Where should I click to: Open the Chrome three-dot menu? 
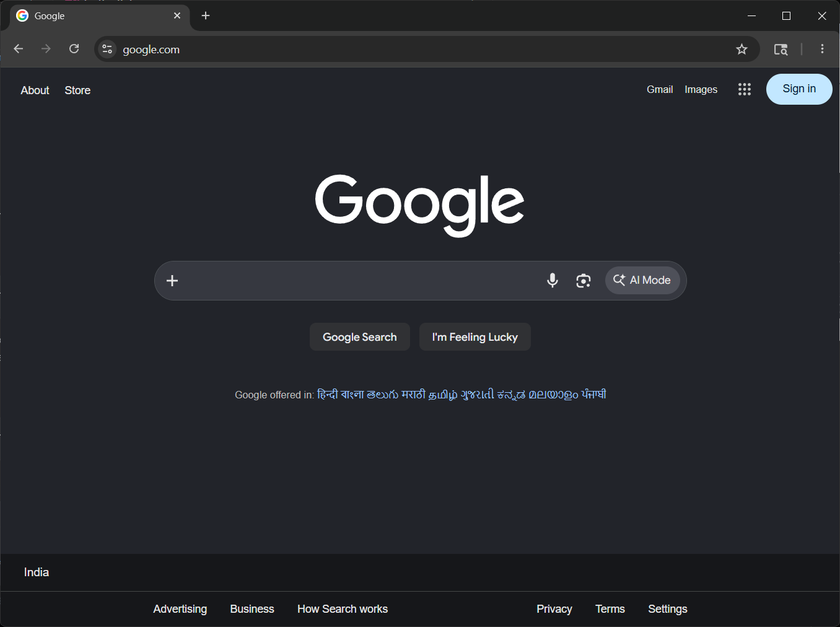pyautogui.click(x=822, y=49)
